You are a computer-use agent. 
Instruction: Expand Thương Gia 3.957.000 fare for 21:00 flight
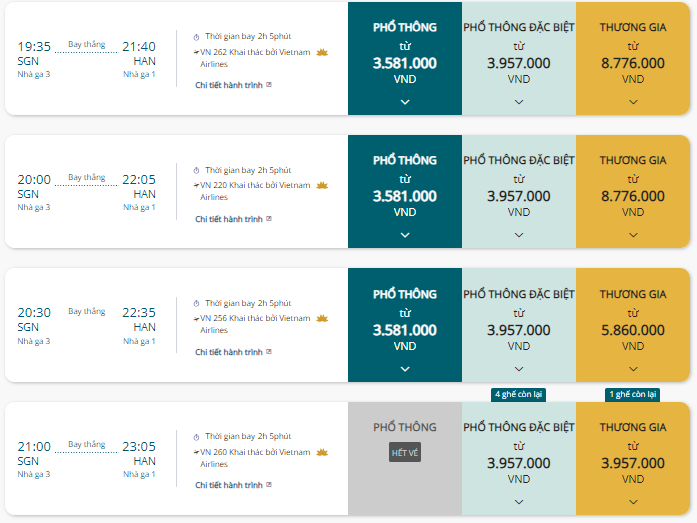pyautogui.click(x=633, y=502)
